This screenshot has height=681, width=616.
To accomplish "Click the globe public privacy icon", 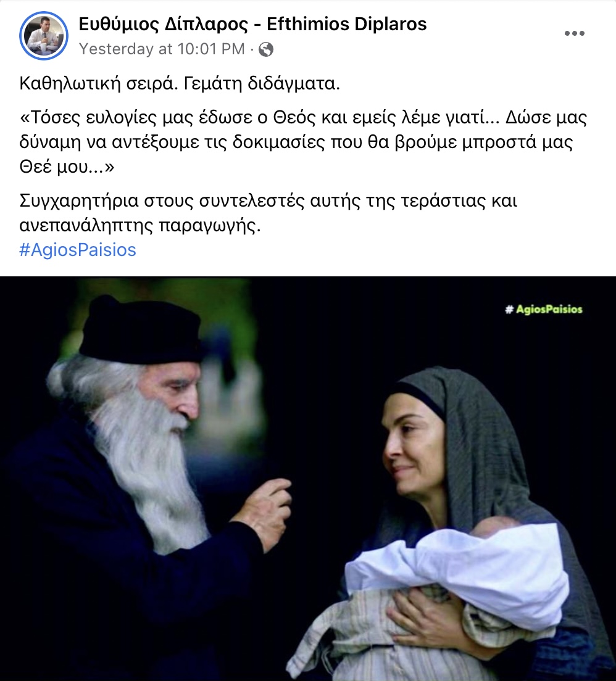I will tap(266, 49).
